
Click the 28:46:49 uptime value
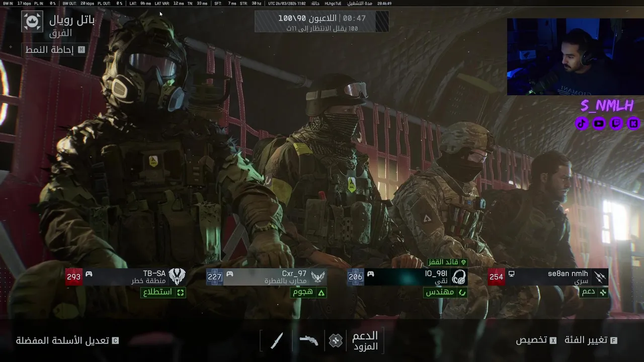pyautogui.click(x=384, y=3)
